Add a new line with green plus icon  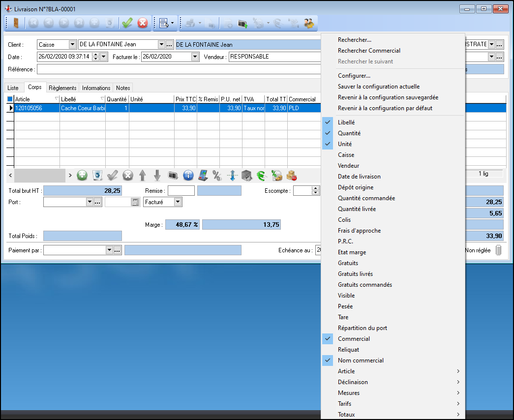[82, 175]
